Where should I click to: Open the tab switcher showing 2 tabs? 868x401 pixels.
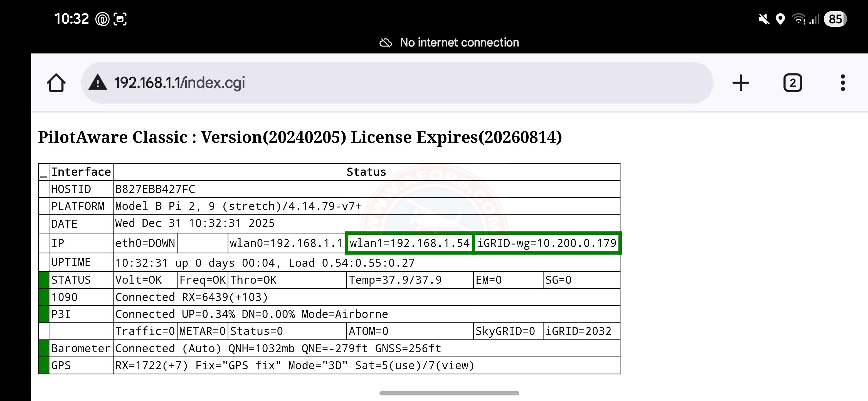[793, 83]
